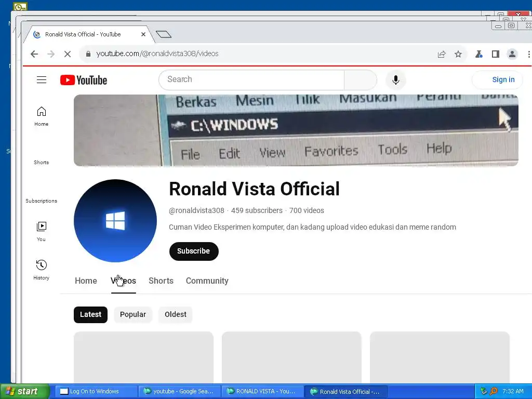Click the orange magnifier tray icon
The width and height of the screenshot is (532, 399).
pos(494,391)
